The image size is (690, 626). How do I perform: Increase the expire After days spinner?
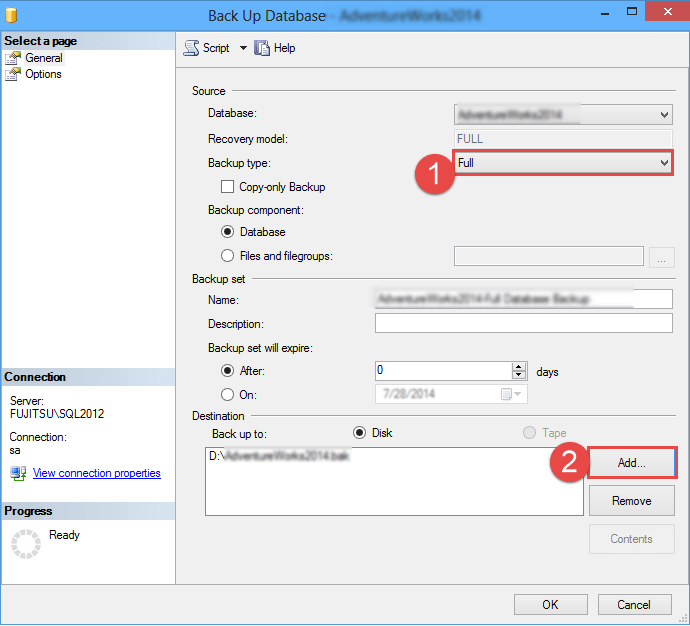pyautogui.click(x=519, y=366)
